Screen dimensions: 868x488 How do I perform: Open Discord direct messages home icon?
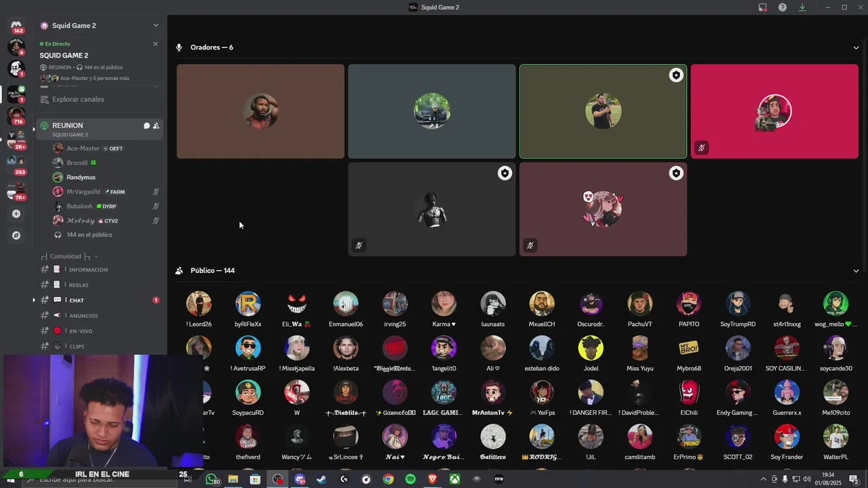[16, 25]
